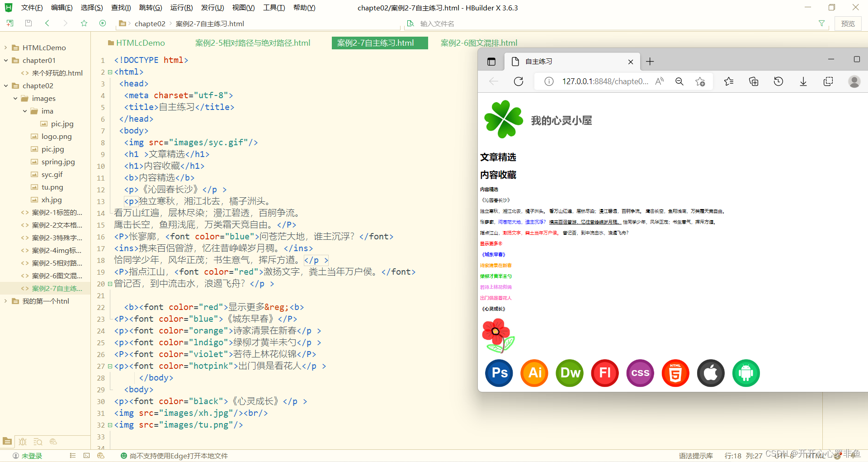Viewport: 868px width, 462px height.
Task: Expand the HTMLcDemo project folder
Action: click(x=6, y=48)
